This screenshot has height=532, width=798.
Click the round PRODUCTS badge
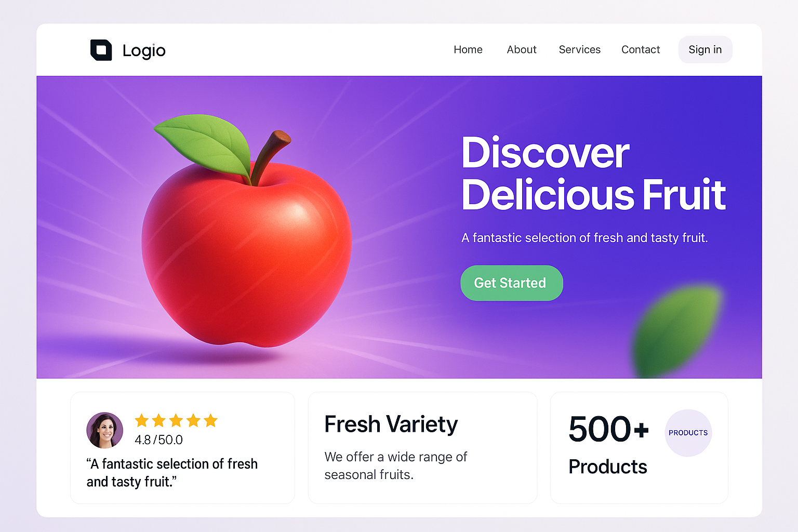tap(688, 433)
